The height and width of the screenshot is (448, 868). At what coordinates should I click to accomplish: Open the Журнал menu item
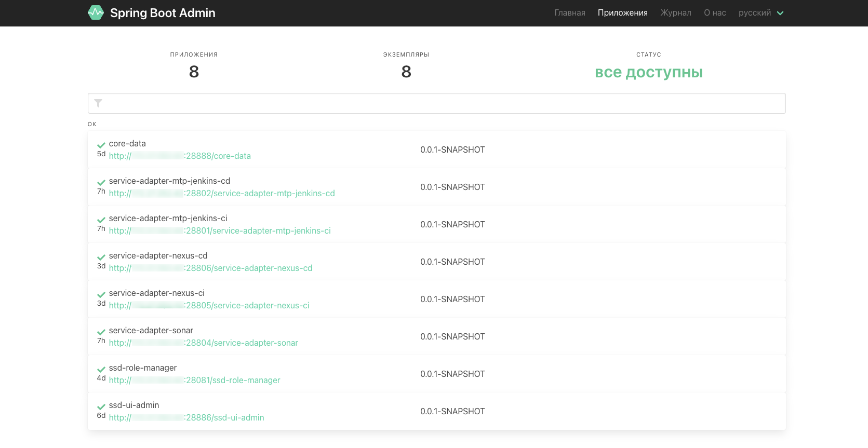tap(676, 13)
